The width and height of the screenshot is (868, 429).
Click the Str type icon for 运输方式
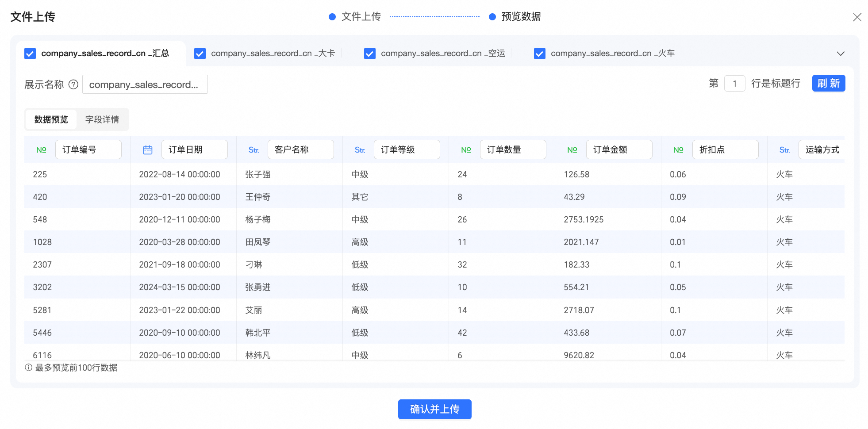point(785,150)
